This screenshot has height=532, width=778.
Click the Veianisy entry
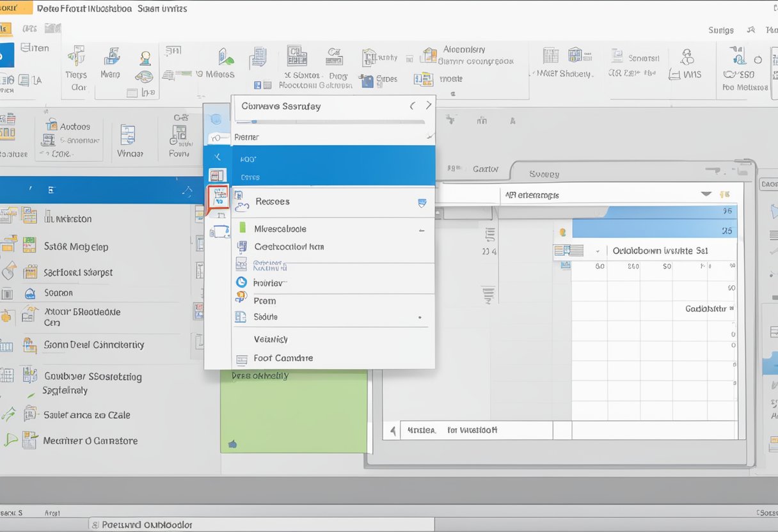[270, 339]
